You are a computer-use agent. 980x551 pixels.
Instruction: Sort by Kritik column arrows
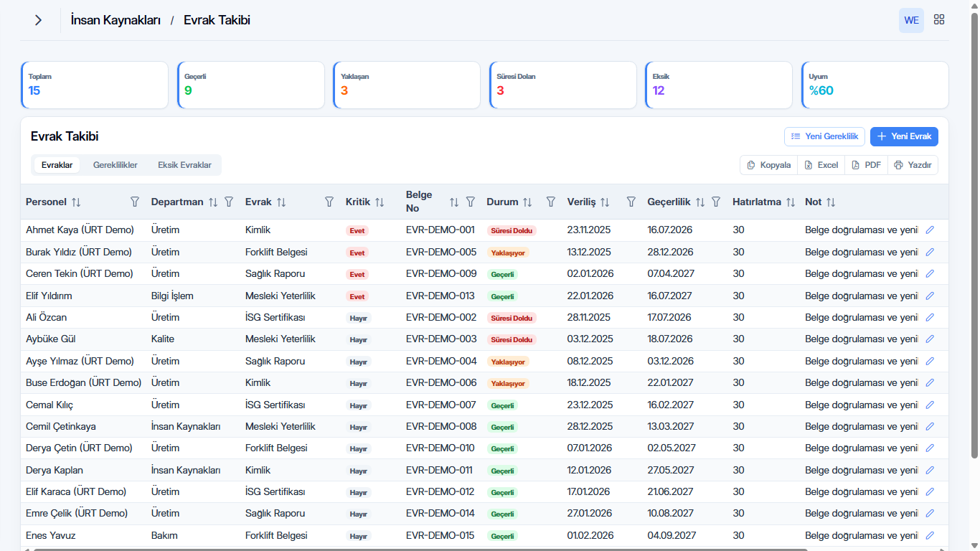coord(380,202)
